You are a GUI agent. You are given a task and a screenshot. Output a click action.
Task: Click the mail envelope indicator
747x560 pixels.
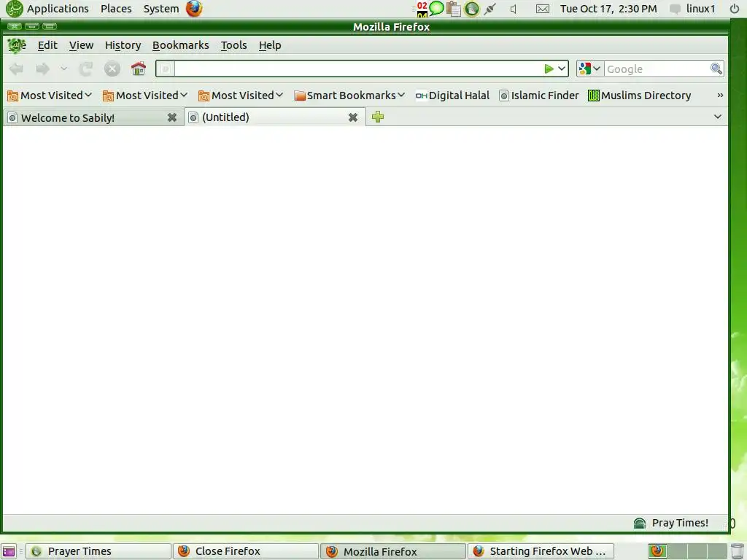tap(543, 9)
